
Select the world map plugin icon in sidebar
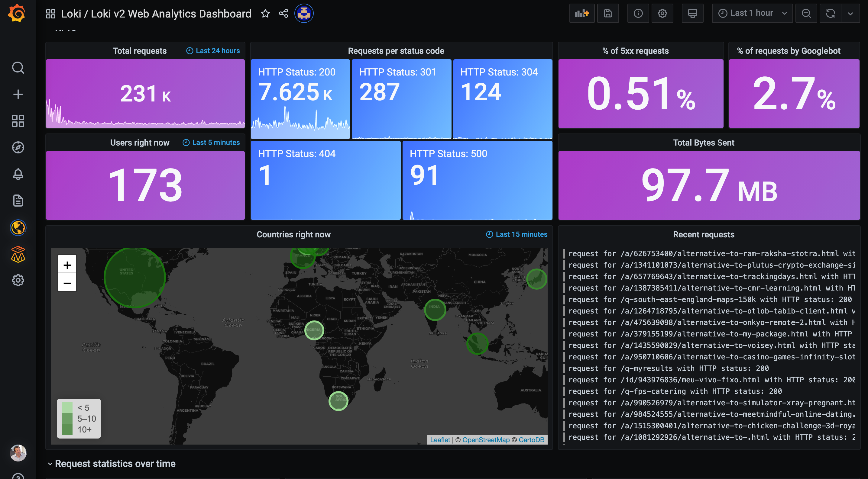click(x=18, y=228)
